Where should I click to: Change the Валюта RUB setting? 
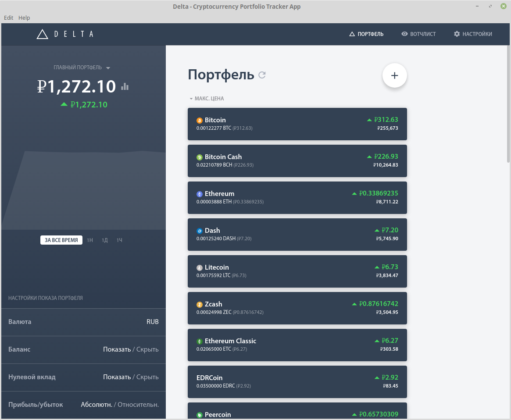click(83, 322)
